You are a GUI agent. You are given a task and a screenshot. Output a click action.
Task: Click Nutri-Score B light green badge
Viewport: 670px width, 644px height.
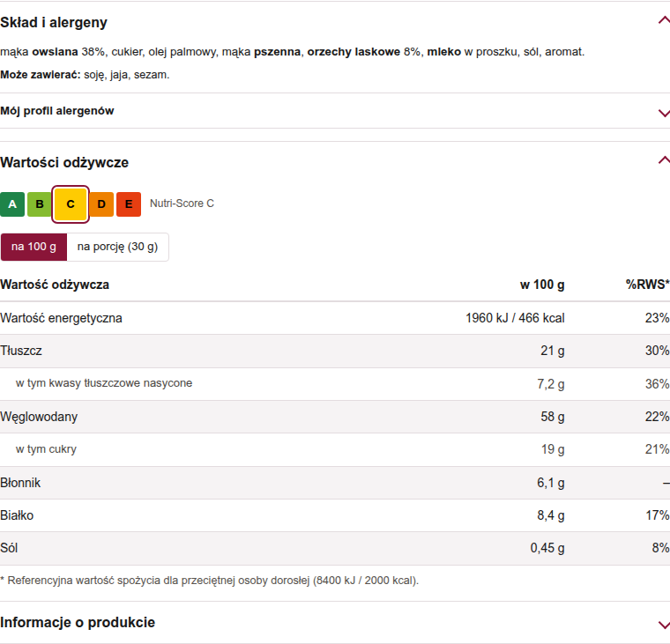point(40,204)
